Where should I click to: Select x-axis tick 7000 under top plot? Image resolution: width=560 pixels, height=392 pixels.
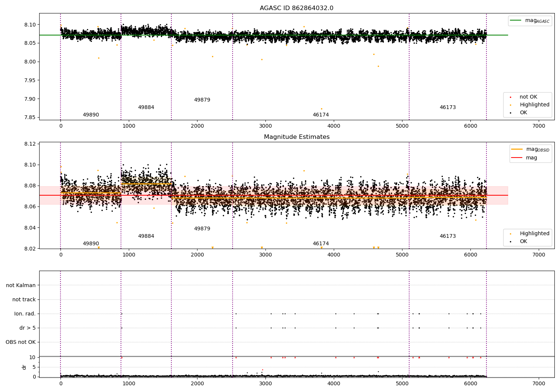(x=539, y=126)
